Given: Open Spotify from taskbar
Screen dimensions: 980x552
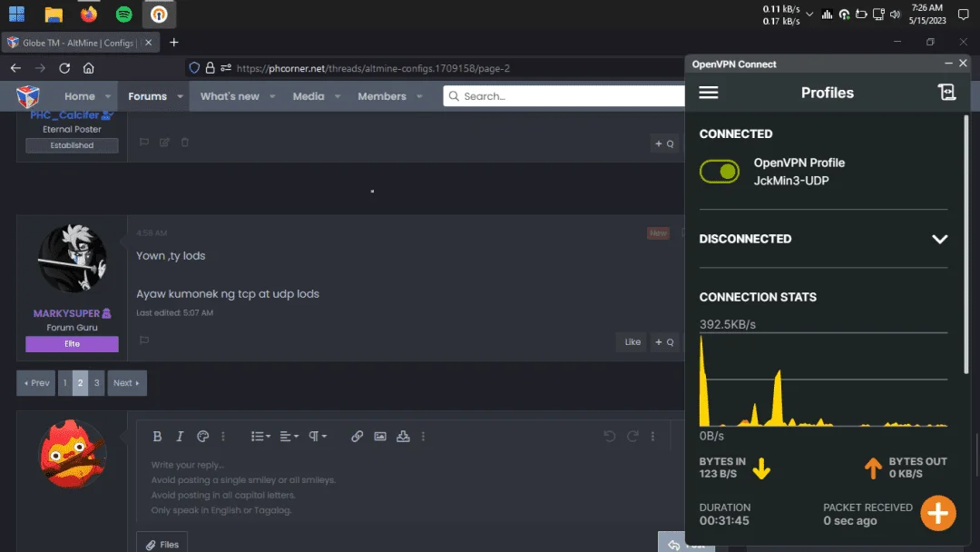Looking at the screenshot, I should click(x=123, y=14).
